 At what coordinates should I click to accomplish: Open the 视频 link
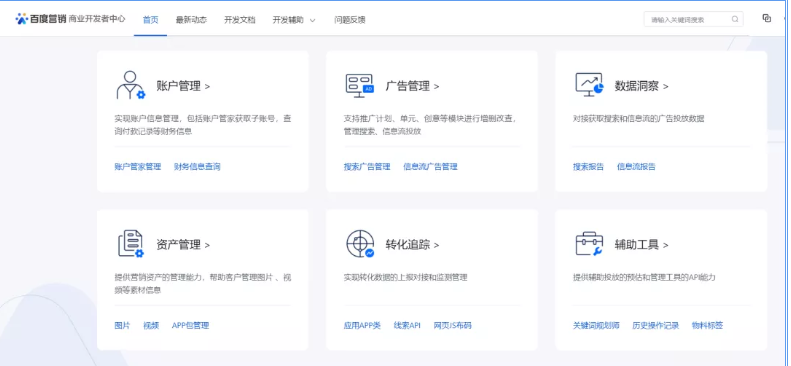[151, 326]
